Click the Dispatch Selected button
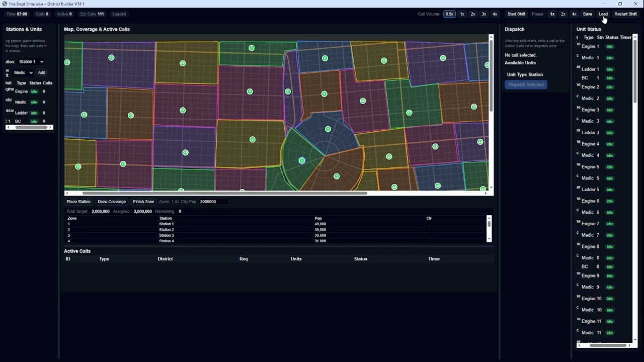644x362 pixels. 526,84
